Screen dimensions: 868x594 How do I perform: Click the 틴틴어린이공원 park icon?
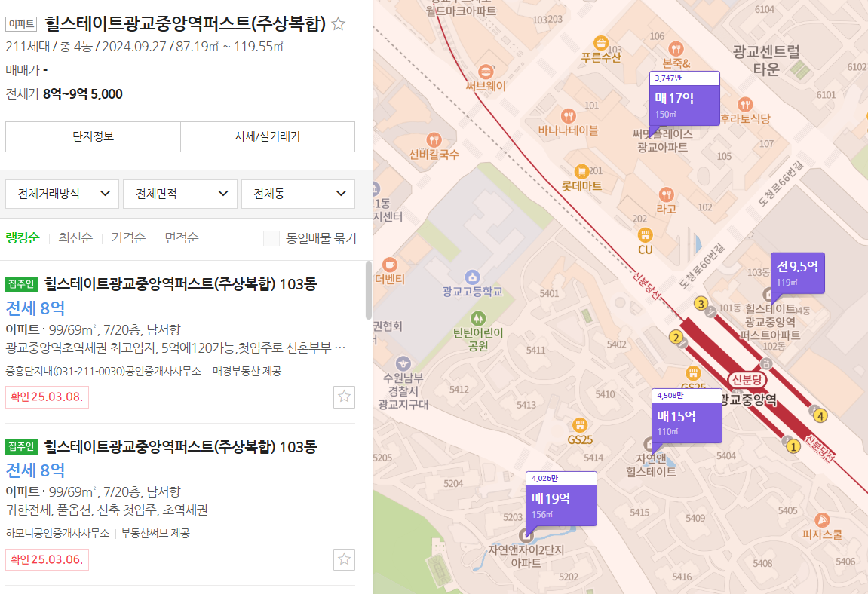[x=477, y=318]
